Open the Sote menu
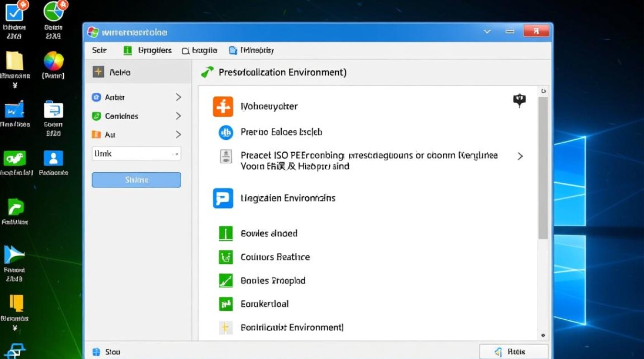 coord(99,50)
